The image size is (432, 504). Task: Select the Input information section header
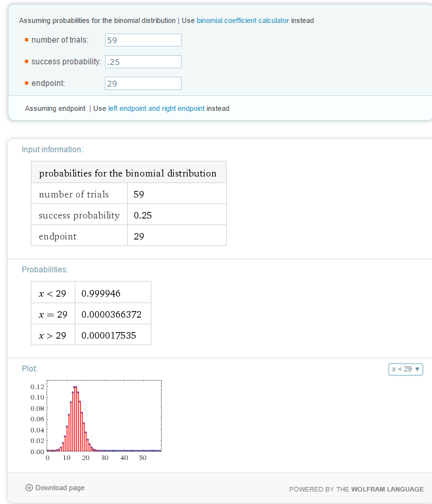(x=52, y=150)
